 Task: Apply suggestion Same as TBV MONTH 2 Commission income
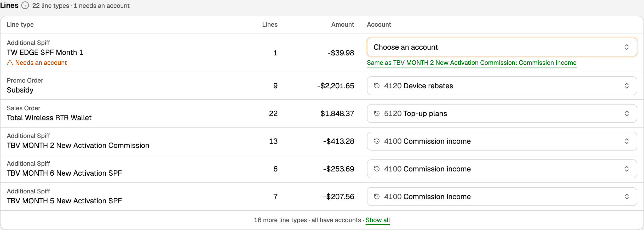point(471,63)
